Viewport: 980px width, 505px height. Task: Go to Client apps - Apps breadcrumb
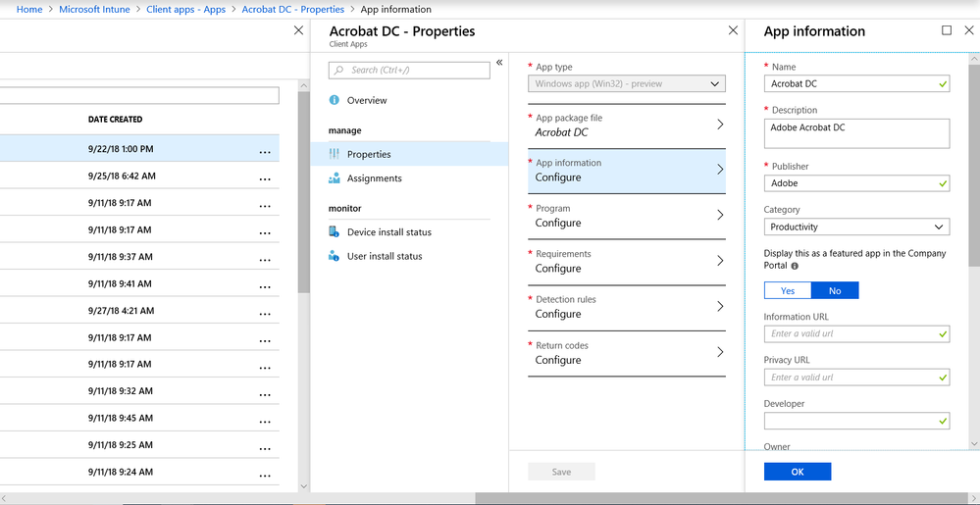[185, 10]
